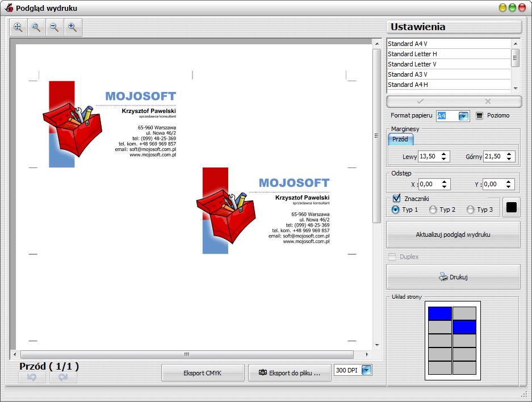Open the black marker color swatch
Viewport: 532px width, 402px height.
click(512, 207)
